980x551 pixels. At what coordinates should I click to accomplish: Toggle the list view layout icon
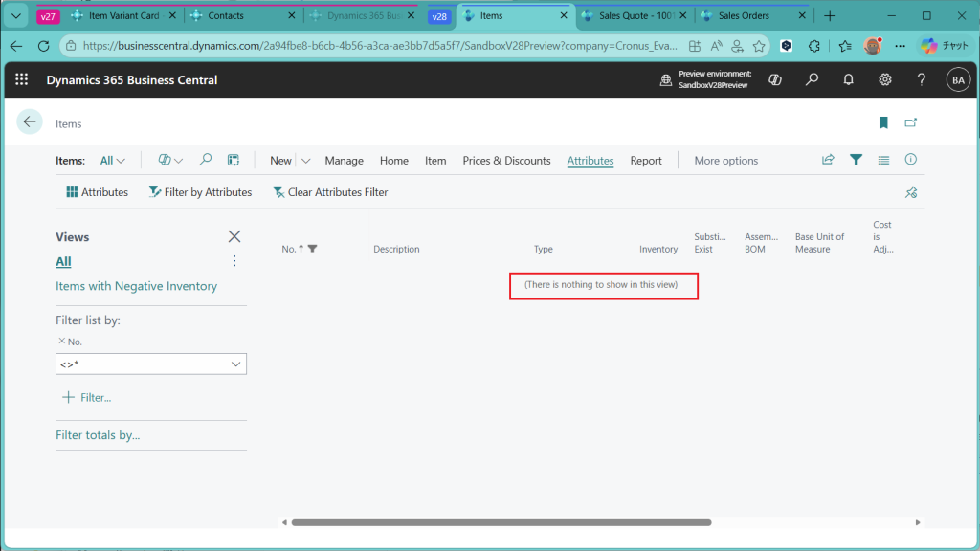click(883, 160)
